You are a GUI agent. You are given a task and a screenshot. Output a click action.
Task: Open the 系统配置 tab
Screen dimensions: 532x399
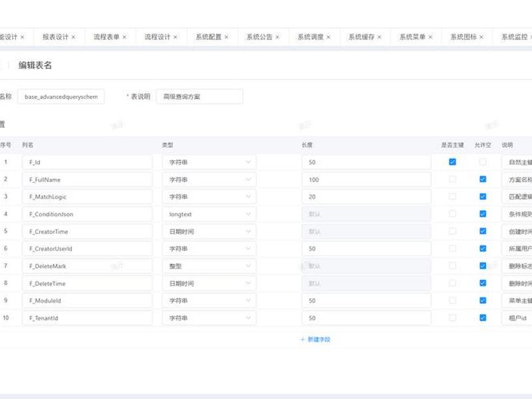point(208,37)
